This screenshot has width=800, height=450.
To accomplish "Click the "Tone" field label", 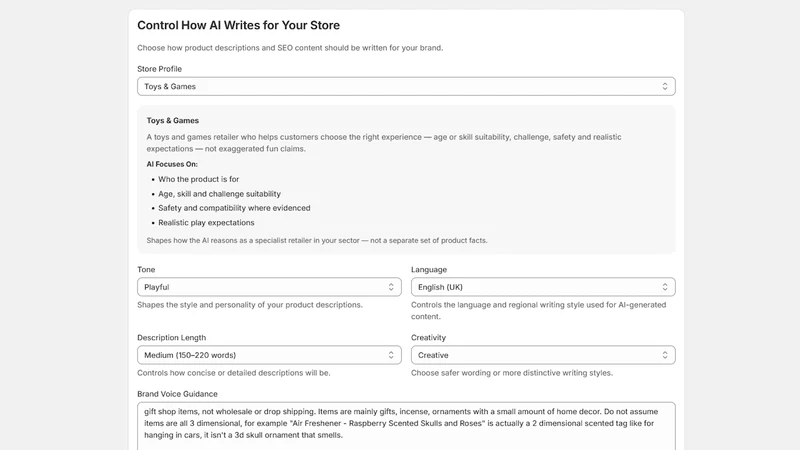I will coord(146,269).
